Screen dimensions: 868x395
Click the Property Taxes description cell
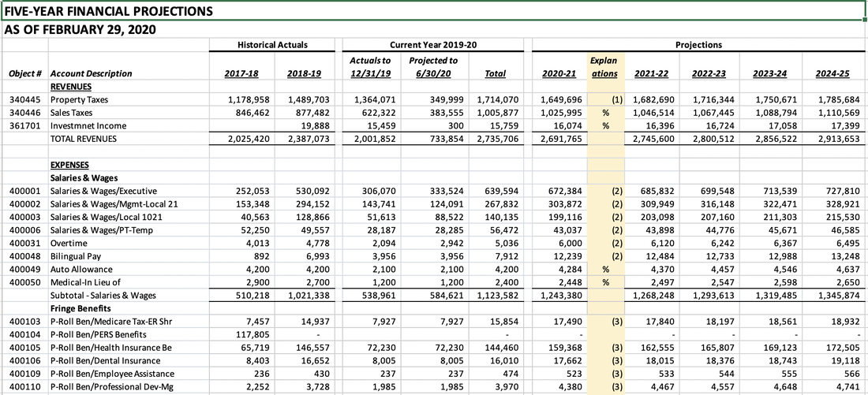coord(79,100)
